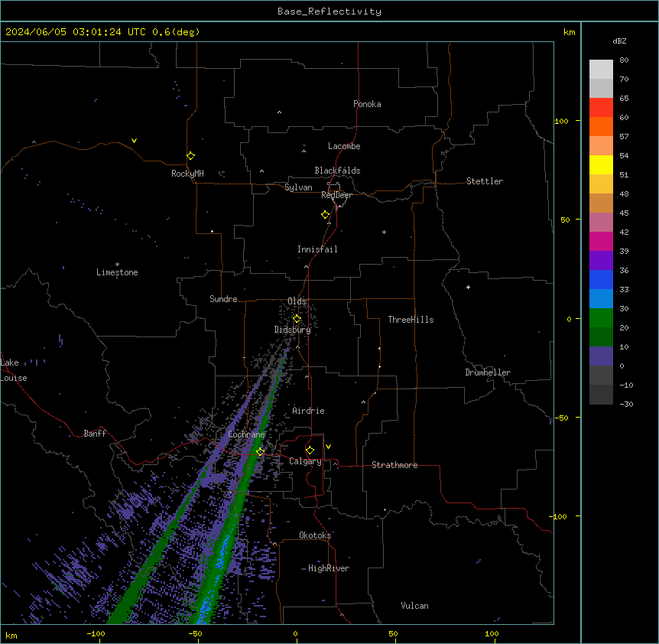This screenshot has width=659, height=644.
Task: Click the asterisk marker east of Innisfail
Action: (384, 232)
